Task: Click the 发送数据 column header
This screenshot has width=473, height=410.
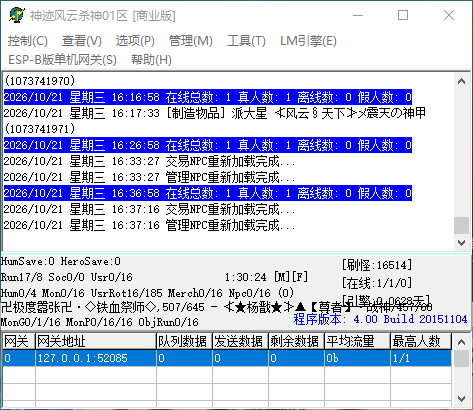Action: pyautogui.click(x=240, y=341)
